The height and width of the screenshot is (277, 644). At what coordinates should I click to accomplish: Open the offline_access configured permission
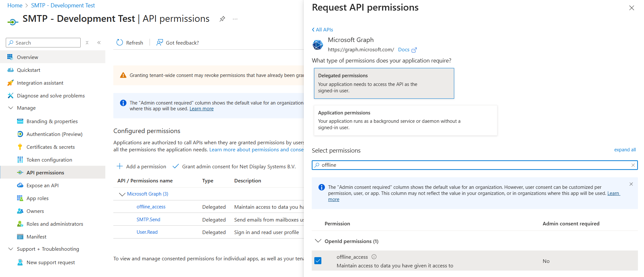pos(151,207)
